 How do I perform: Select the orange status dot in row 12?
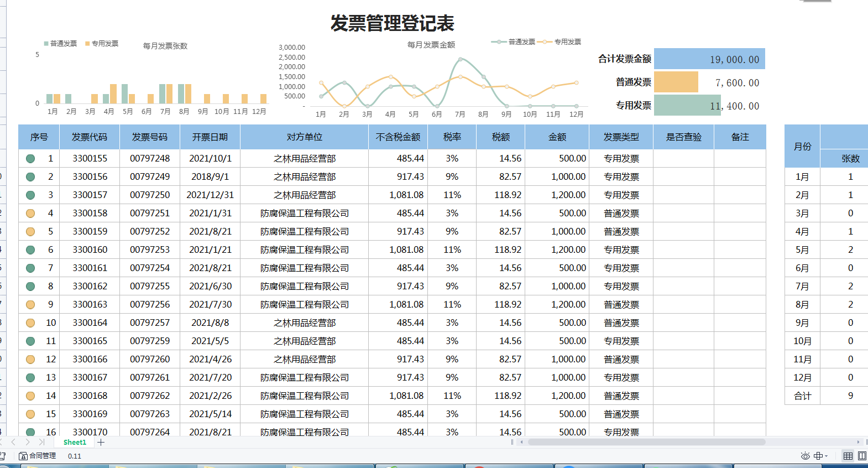pyautogui.click(x=30, y=360)
